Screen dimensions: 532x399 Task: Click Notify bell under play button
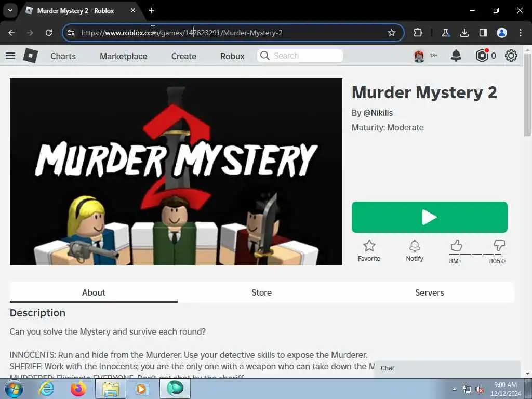(x=415, y=251)
